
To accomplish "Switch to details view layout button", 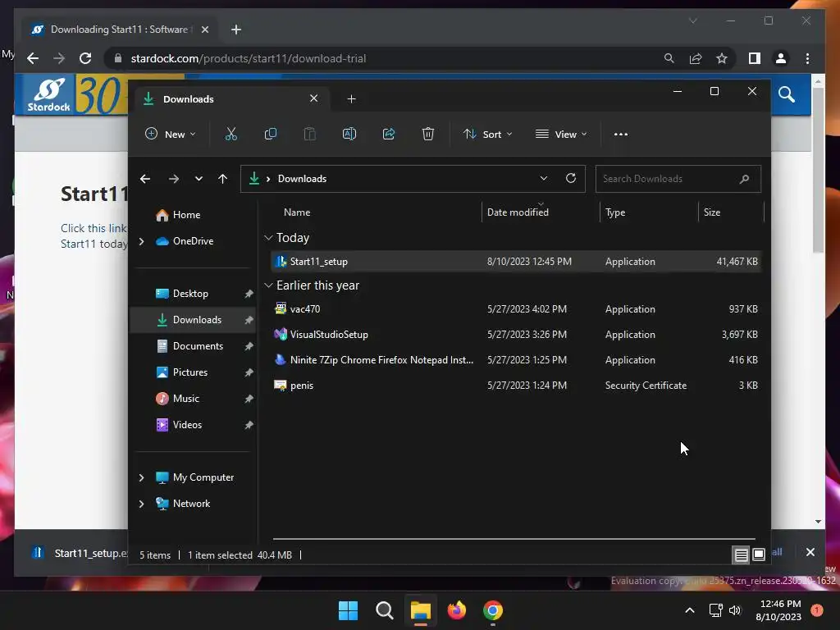I will point(741,555).
